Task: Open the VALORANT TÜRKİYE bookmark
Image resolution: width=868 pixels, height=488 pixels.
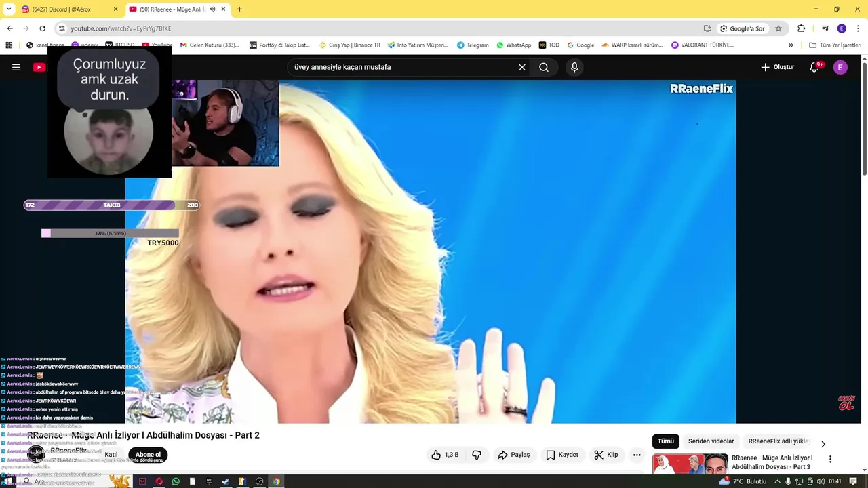Action: 702,45
